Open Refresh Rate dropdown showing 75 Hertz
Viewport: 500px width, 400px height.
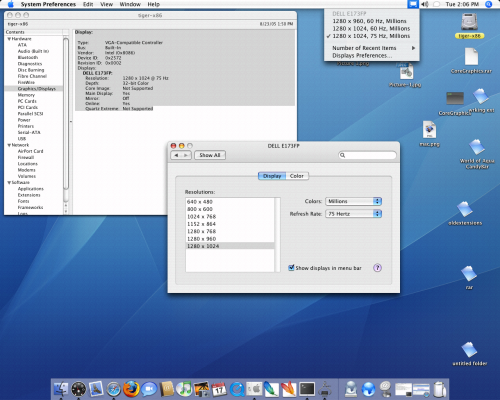point(353,214)
